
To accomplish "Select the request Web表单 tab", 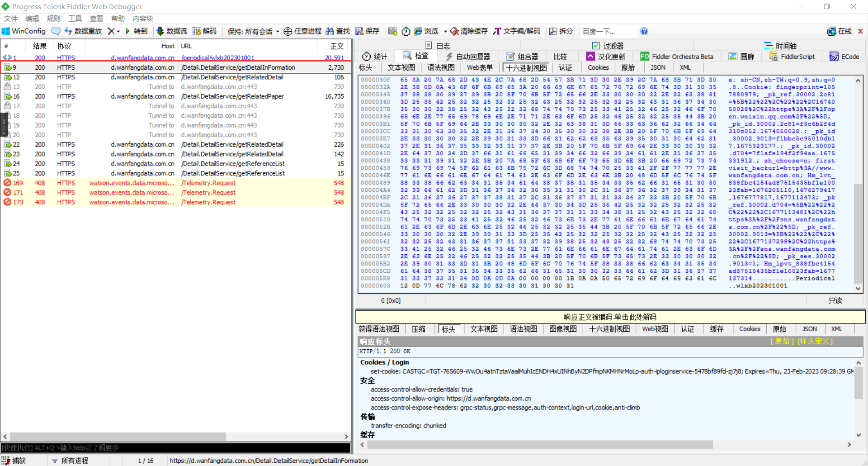I will coord(480,67).
